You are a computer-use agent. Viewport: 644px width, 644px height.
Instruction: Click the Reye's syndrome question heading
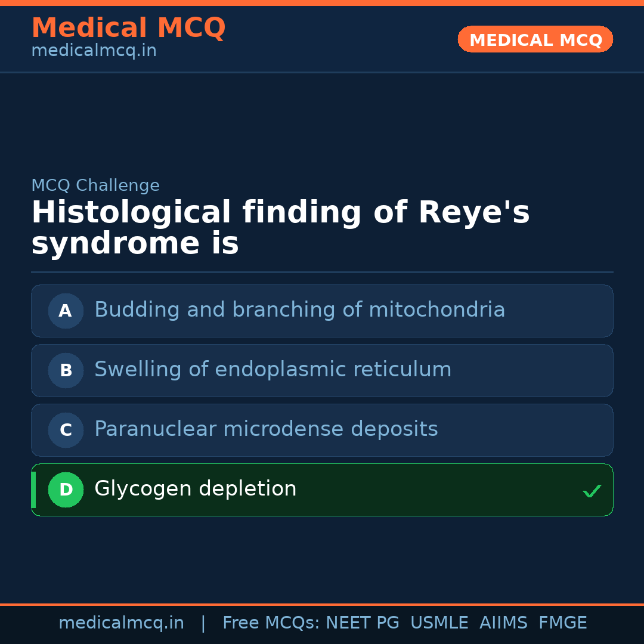click(x=280, y=228)
